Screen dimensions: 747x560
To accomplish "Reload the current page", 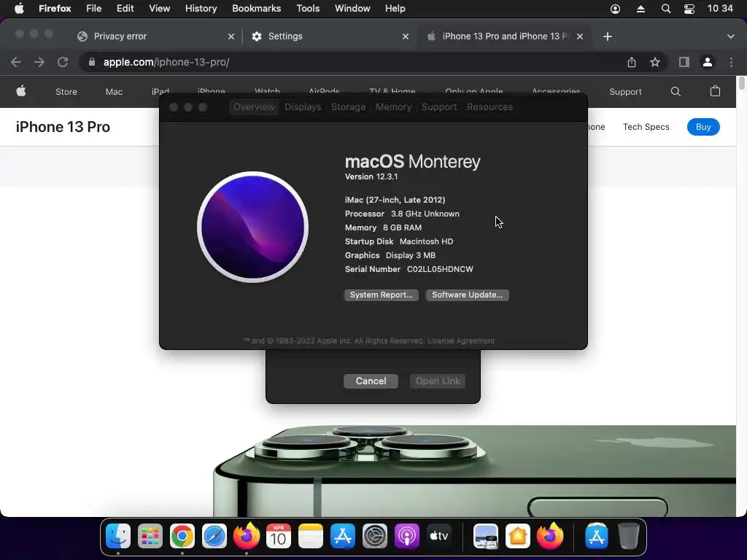I will [63, 62].
